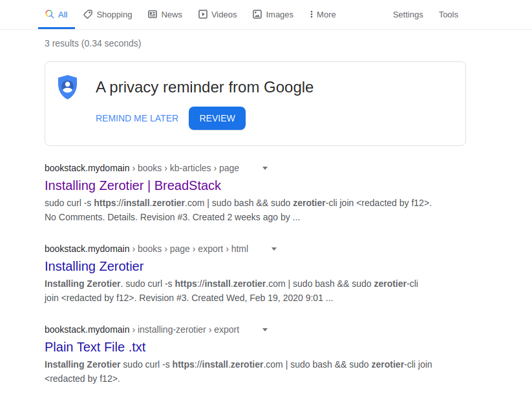The image size is (532, 418).
Task: Open the dropdown arrow beside the export html result
Action: (x=273, y=248)
